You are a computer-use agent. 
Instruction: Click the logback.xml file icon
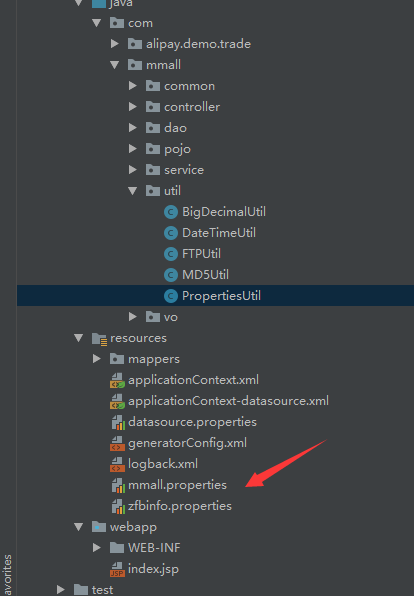tap(117, 464)
